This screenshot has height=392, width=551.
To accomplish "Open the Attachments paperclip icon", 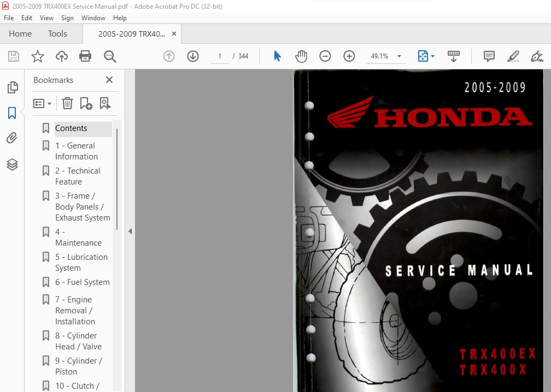I will click(x=12, y=138).
